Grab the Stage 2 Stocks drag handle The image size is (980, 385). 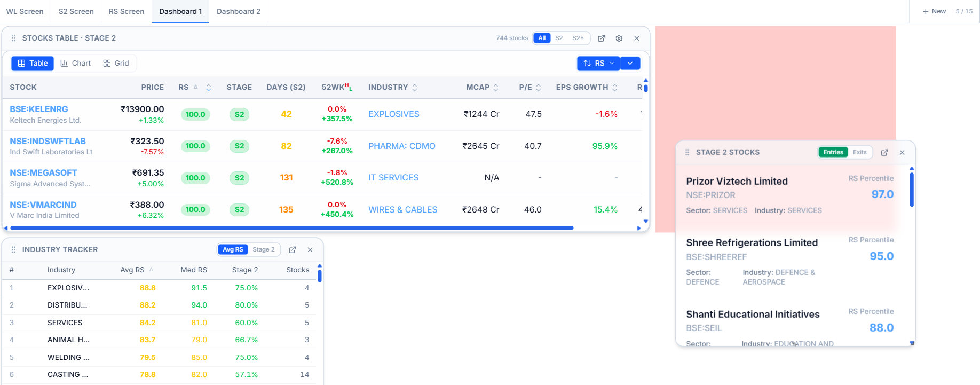tap(687, 153)
